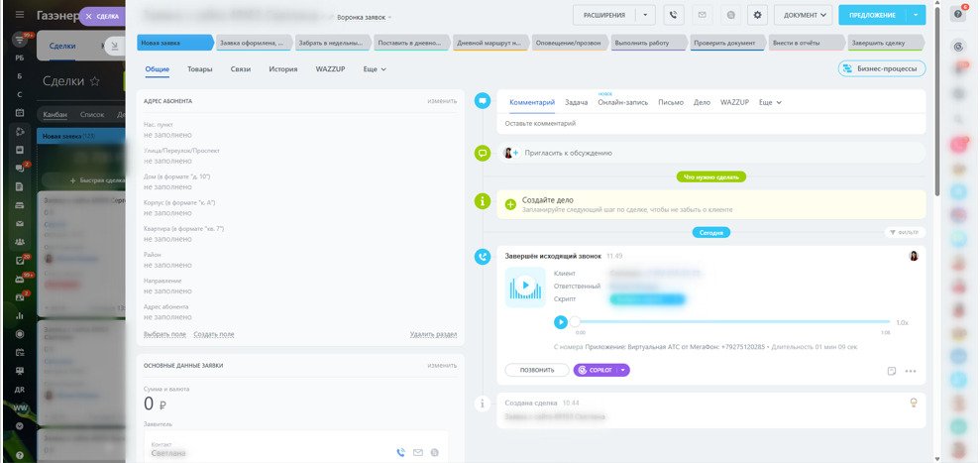
Task: Open the three-dots menu on call entry
Action: (910, 371)
